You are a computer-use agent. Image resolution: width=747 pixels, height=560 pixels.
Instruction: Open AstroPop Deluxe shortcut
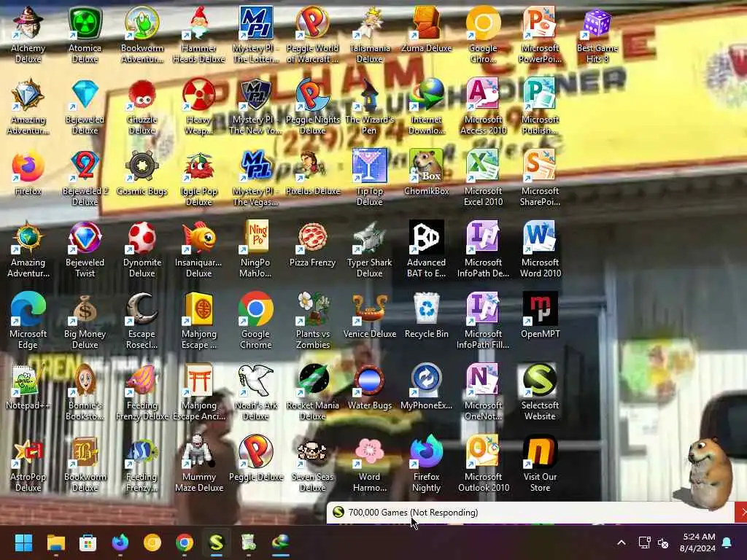tap(28, 464)
